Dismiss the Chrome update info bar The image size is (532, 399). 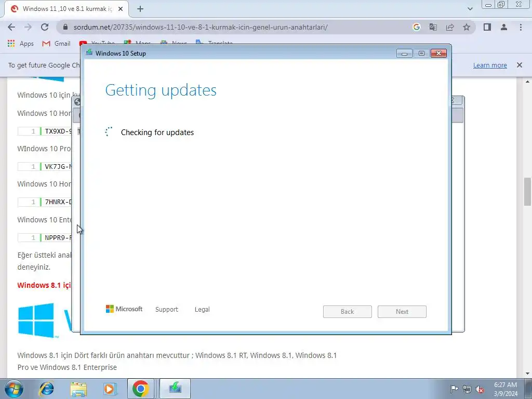point(519,65)
